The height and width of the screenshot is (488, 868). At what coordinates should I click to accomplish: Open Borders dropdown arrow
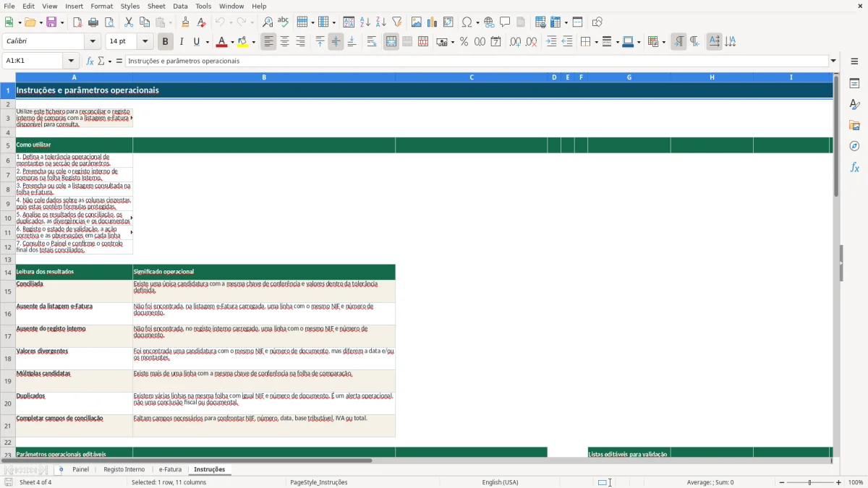(596, 42)
